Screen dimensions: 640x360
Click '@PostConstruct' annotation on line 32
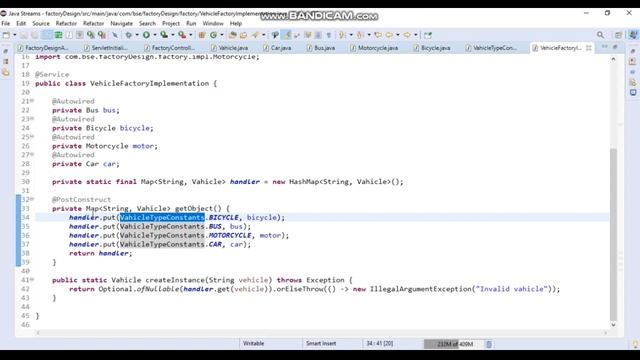pos(81,200)
